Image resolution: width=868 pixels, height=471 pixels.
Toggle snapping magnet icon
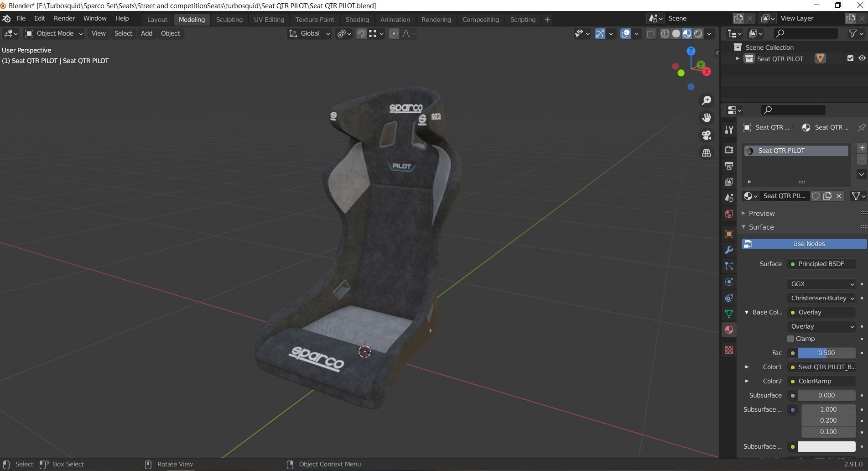click(x=361, y=33)
